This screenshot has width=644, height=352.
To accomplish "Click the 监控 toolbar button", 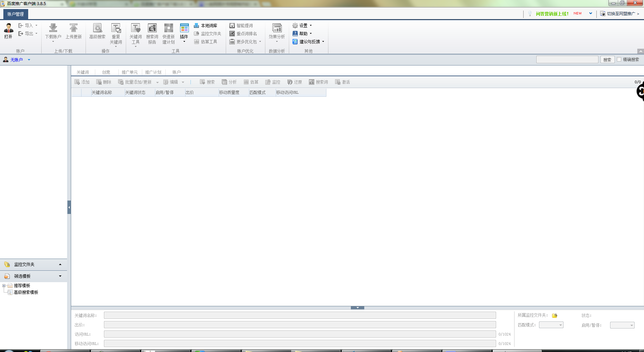I will click(273, 82).
